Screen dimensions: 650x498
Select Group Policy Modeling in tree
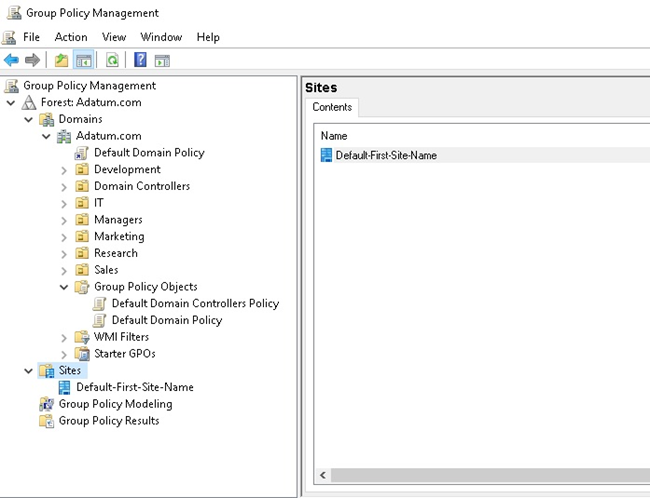115,404
